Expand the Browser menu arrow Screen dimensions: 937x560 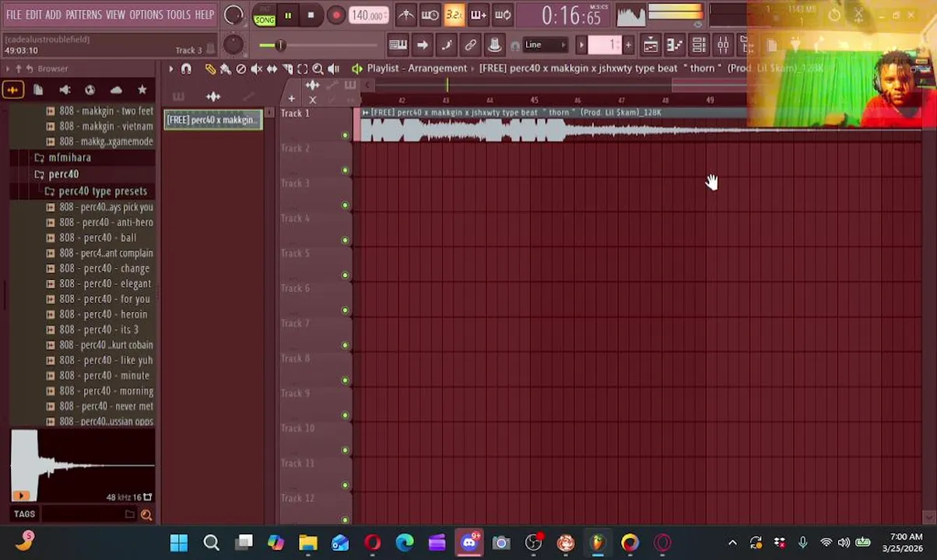click(x=8, y=69)
